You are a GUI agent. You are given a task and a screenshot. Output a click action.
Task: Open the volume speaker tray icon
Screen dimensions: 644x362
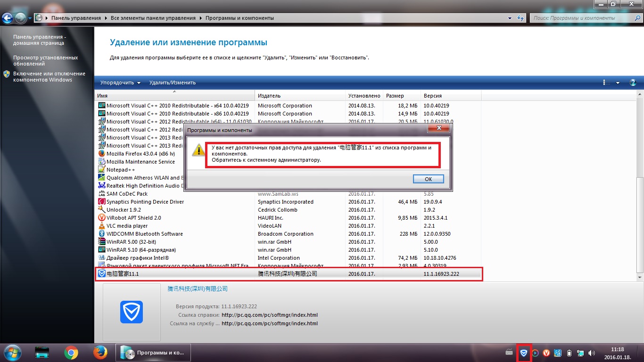[592, 353]
